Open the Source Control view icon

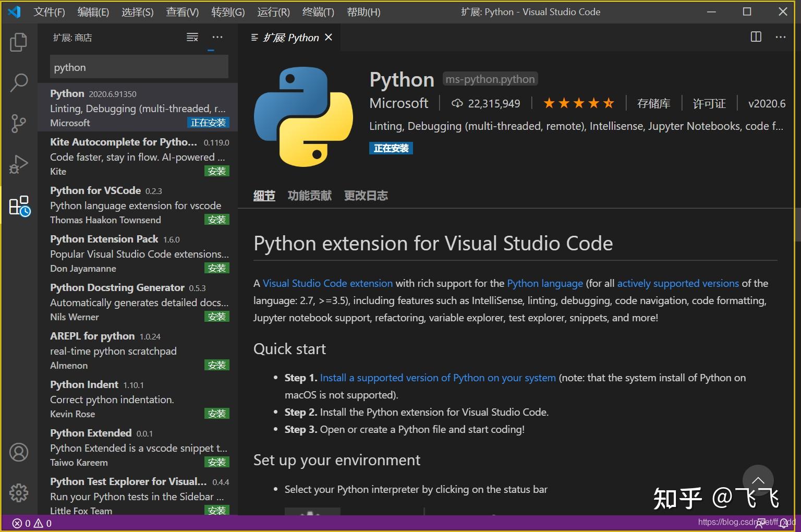[x=19, y=124]
